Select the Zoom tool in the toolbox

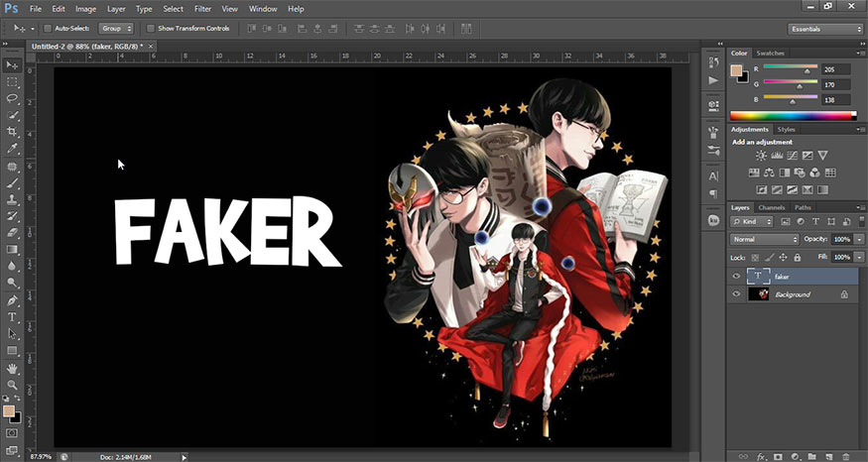coord(12,385)
